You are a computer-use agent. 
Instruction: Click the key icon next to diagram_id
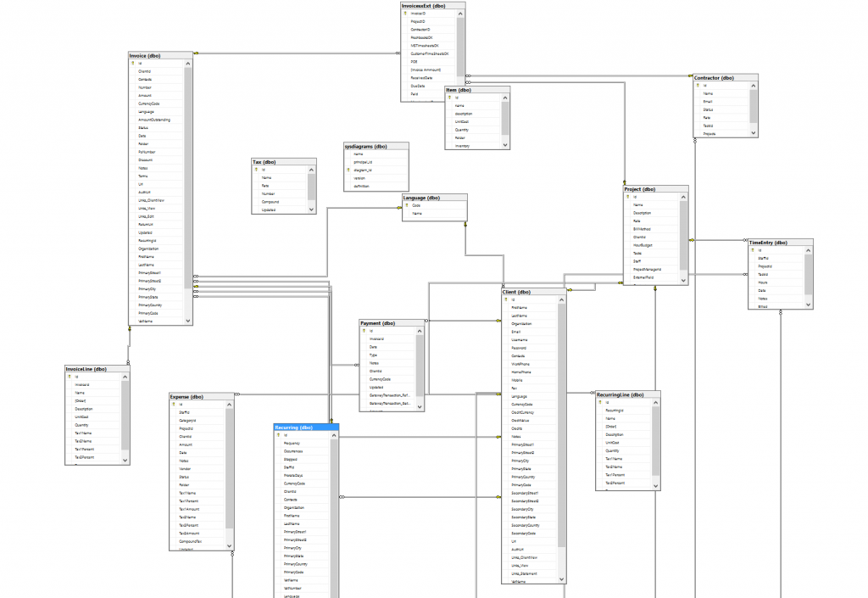(347, 170)
